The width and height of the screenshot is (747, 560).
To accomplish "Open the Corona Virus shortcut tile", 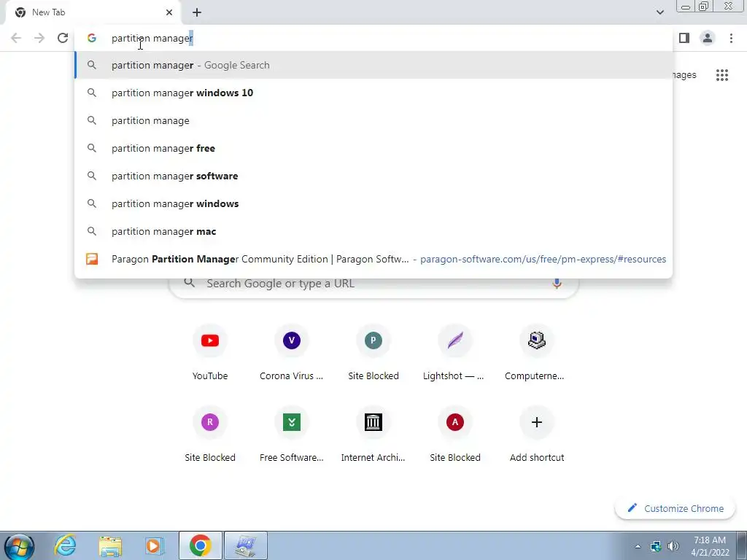I will pyautogui.click(x=292, y=352).
